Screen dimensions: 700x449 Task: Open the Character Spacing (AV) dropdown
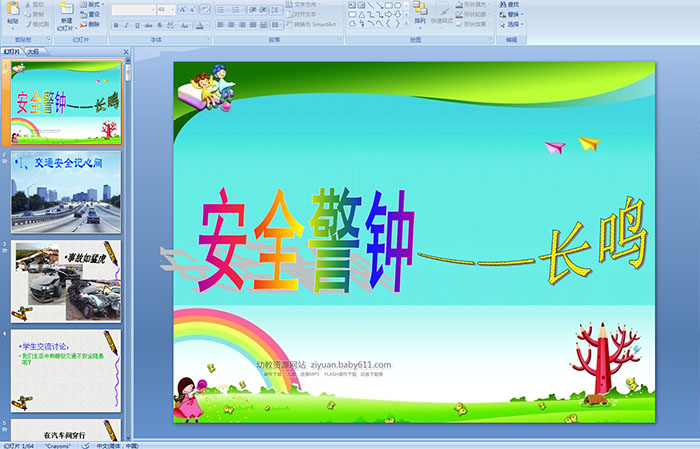coord(172,25)
